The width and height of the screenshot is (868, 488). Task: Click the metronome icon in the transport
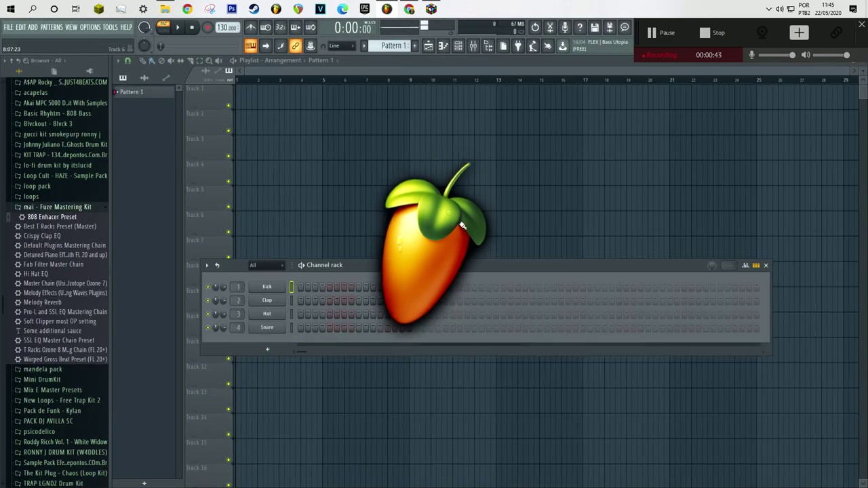click(x=251, y=27)
